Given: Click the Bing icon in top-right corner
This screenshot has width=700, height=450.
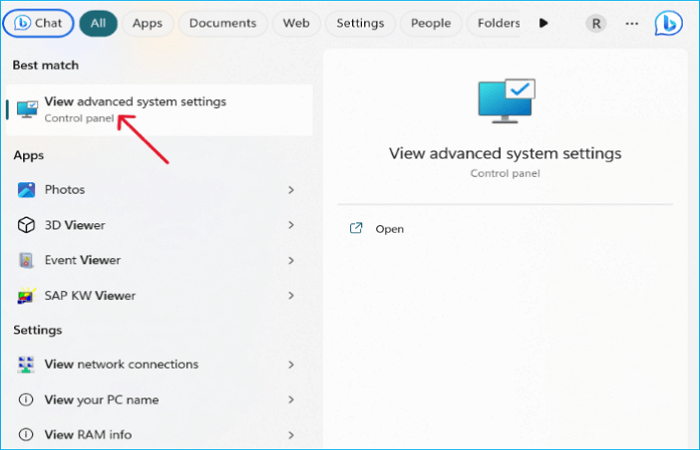Looking at the screenshot, I should pos(668,22).
